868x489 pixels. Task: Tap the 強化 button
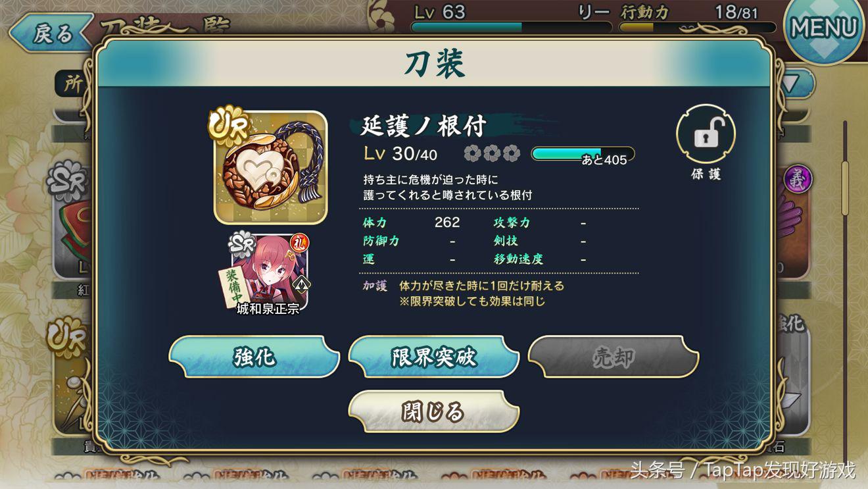click(x=254, y=357)
